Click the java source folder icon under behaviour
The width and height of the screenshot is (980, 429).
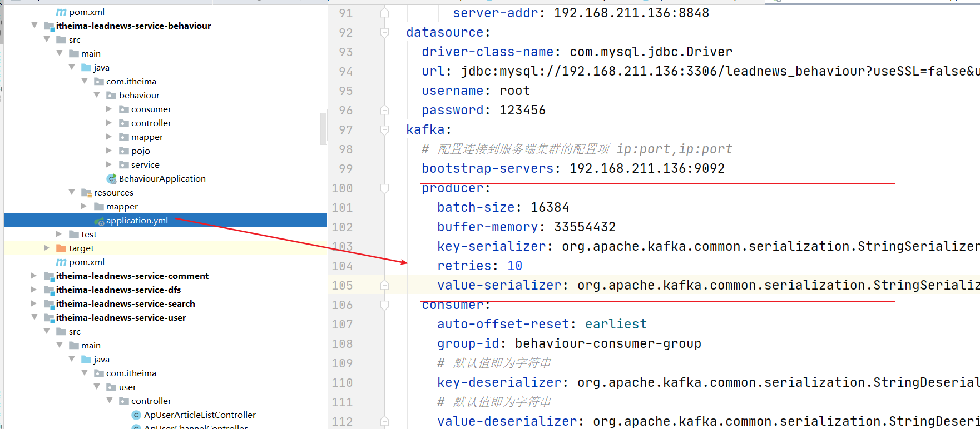86,68
